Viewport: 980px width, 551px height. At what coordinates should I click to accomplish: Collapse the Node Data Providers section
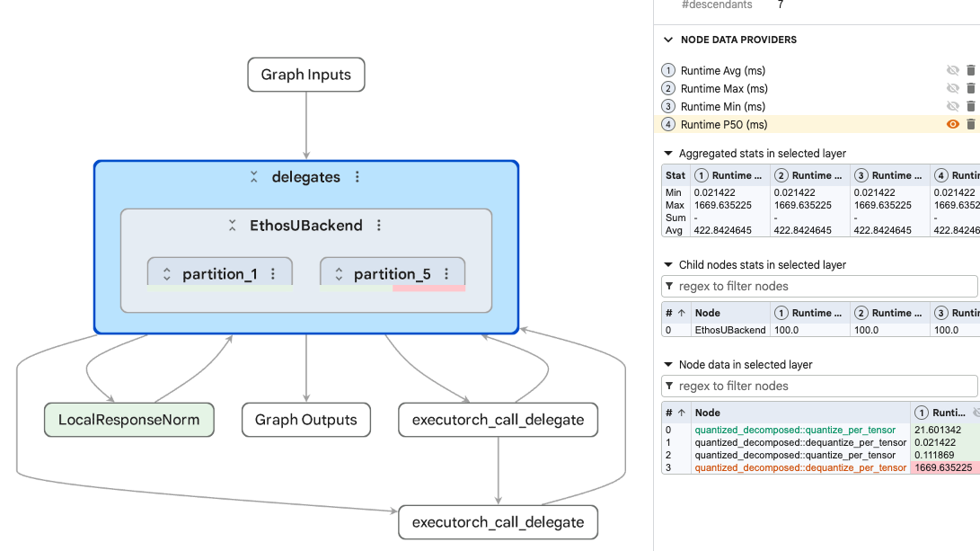pos(668,40)
